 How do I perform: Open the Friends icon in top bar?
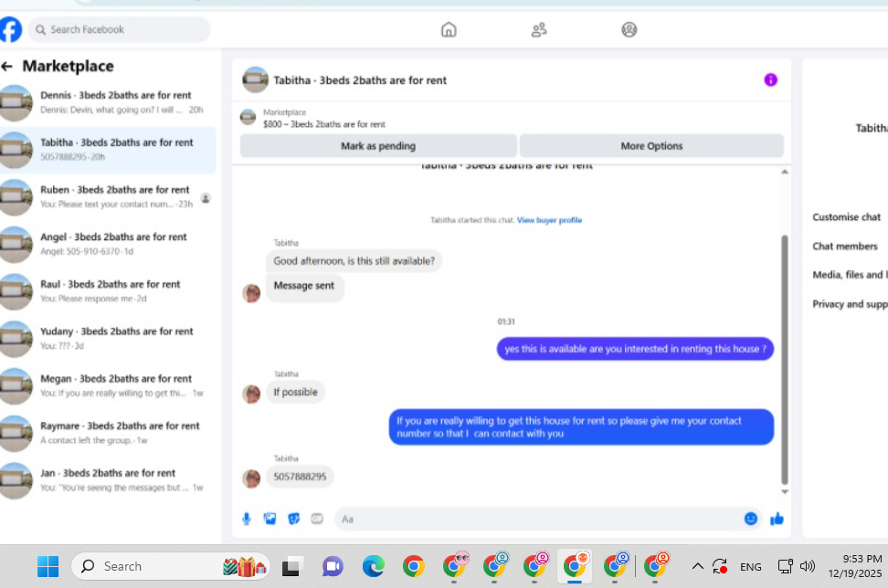[539, 29]
